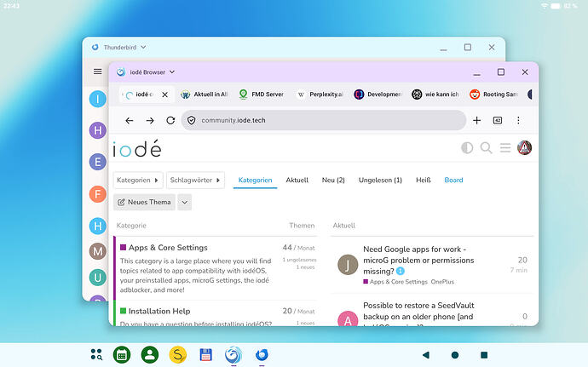Open the app drawer from taskbar

click(x=96, y=354)
